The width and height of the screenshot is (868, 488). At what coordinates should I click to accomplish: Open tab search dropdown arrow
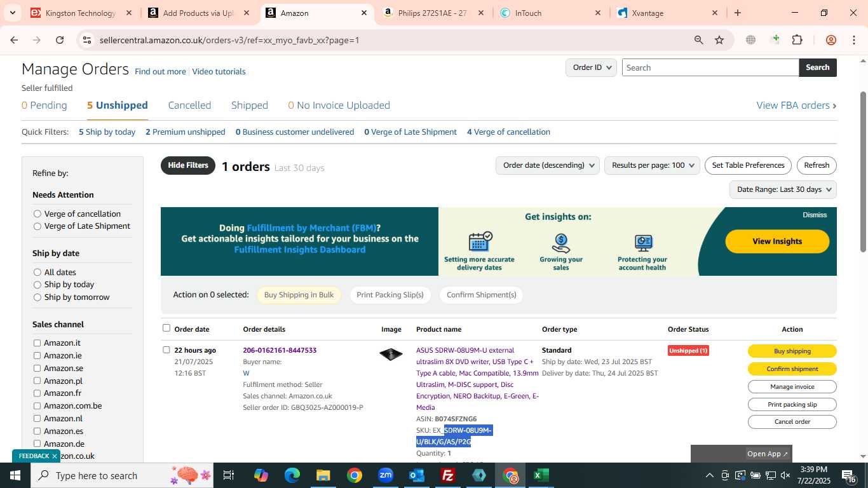point(12,13)
